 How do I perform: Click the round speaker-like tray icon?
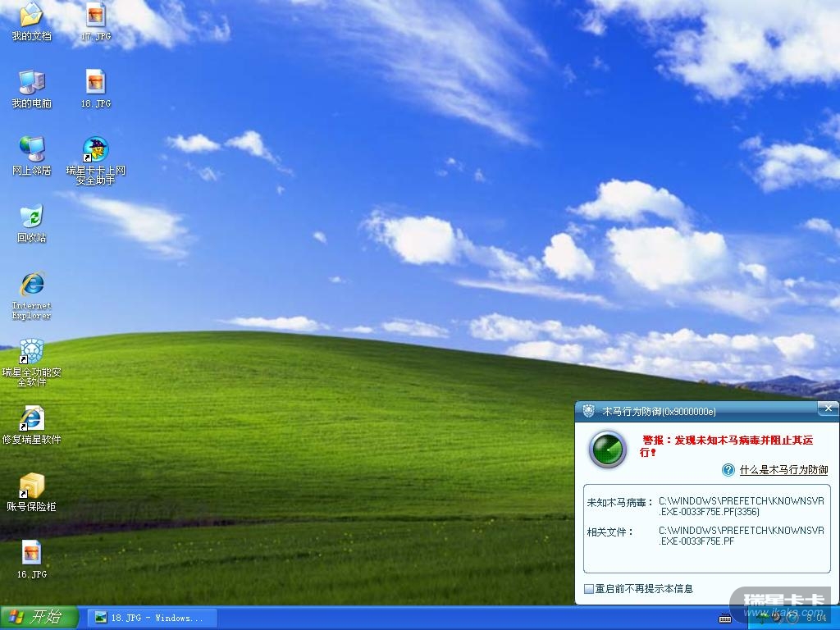[x=777, y=619]
